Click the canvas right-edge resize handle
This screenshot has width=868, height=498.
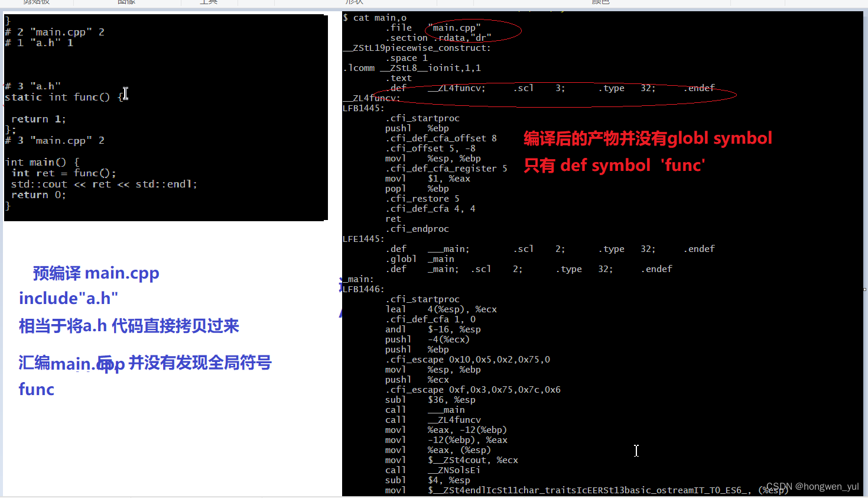[865, 289]
